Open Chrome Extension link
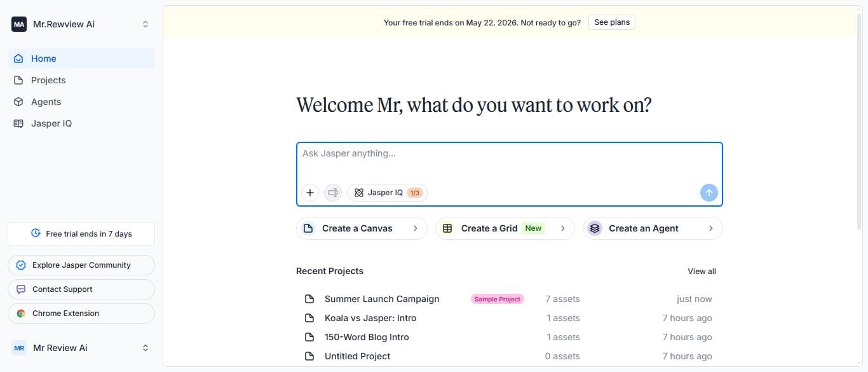Screen dimensions: 868x372 point(81,313)
